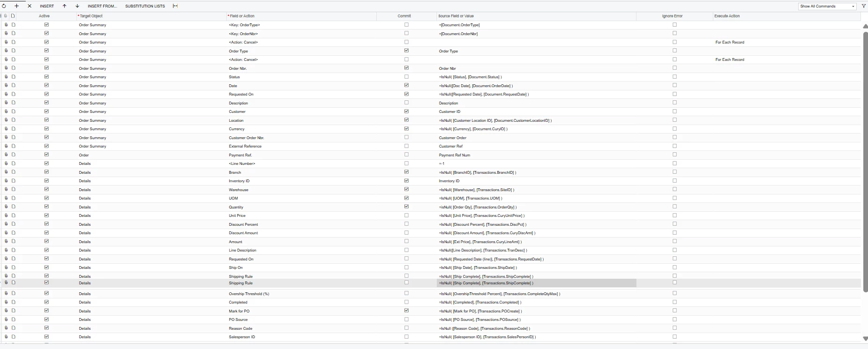The height and width of the screenshot is (349, 868).
Task: Click the vertical scrollbar thumb
Action: click(865, 162)
